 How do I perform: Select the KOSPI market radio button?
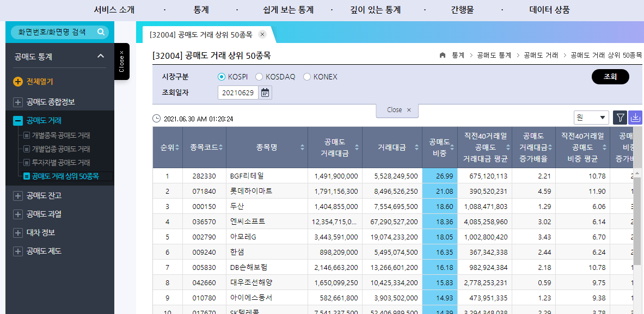tap(222, 77)
